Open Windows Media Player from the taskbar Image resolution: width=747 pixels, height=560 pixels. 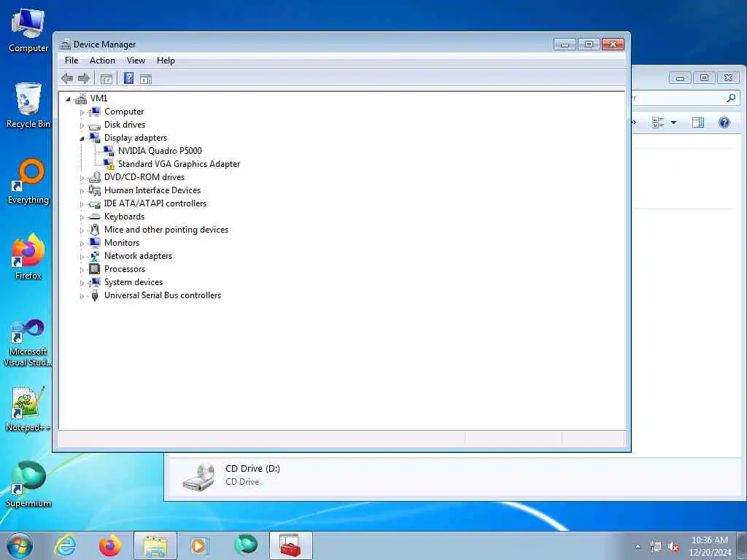point(198,545)
